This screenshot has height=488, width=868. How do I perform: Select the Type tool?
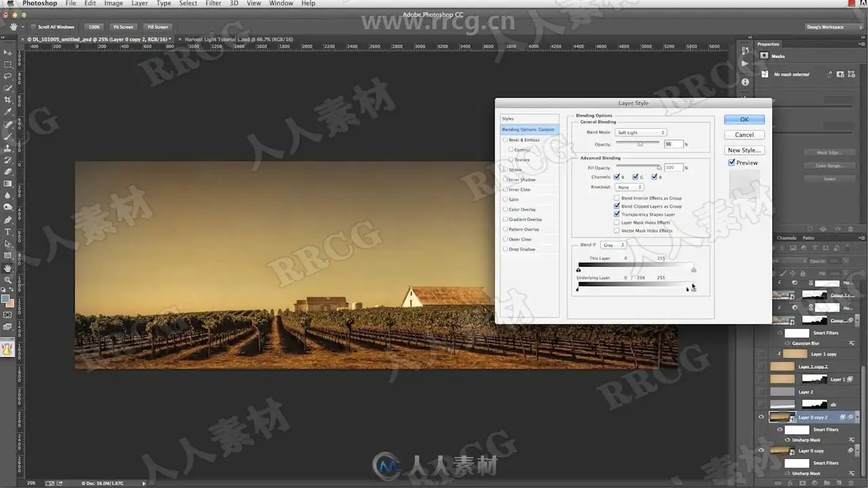8,232
